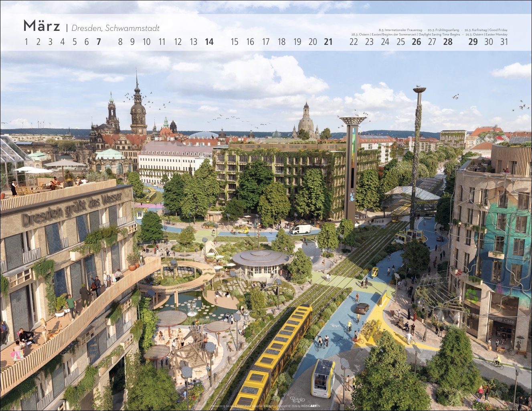Select day 29 in the calendar

[473, 42]
